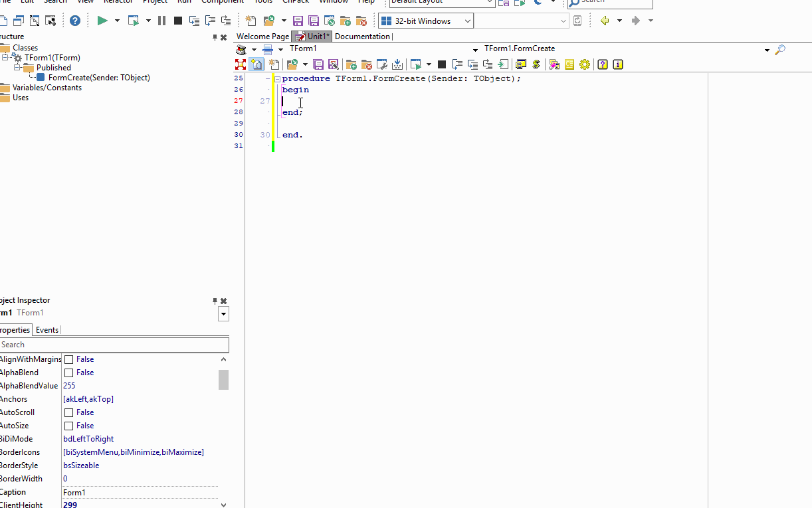Toggle the AlignWithMargins checkbox
This screenshot has height=508, width=812.
pyautogui.click(x=68, y=359)
